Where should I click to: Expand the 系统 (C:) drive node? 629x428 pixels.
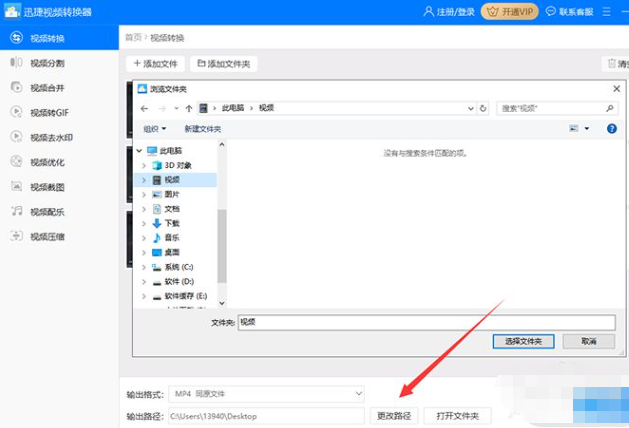144,267
